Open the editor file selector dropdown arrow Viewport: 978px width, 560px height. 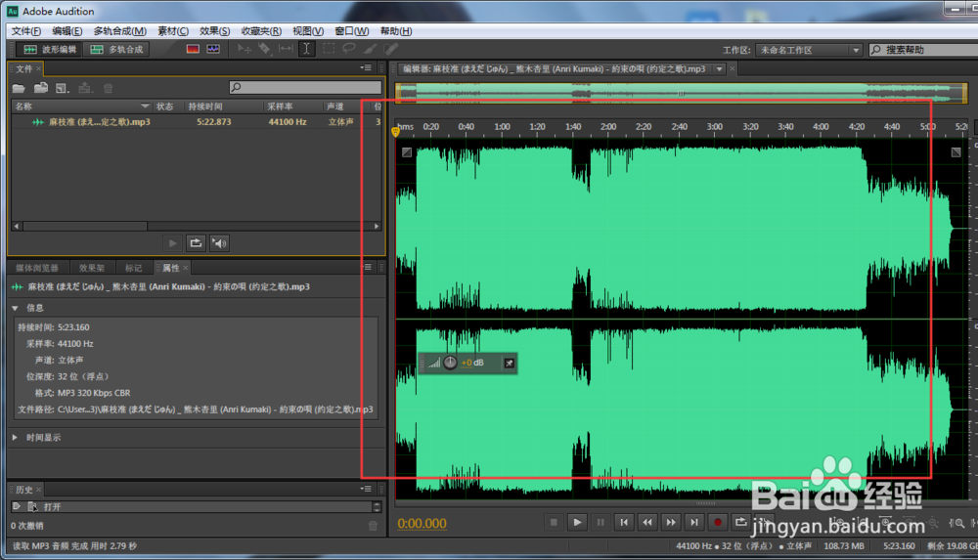point(719,69)
